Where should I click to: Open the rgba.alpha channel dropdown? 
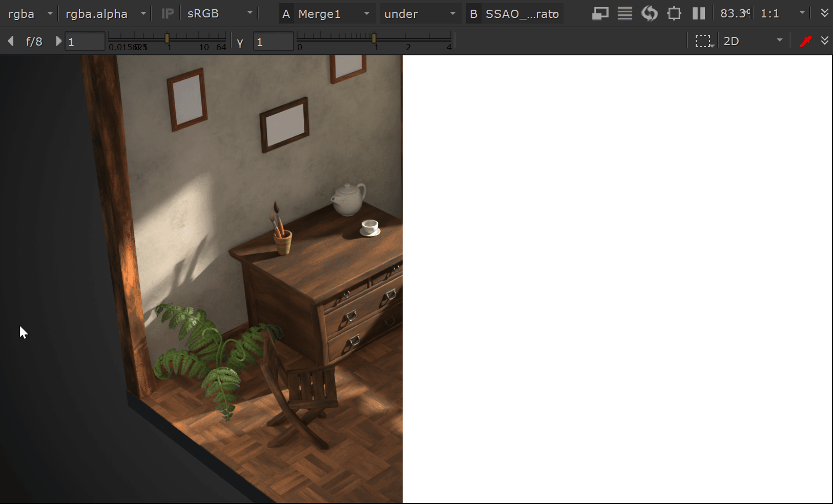pos(106,13)
